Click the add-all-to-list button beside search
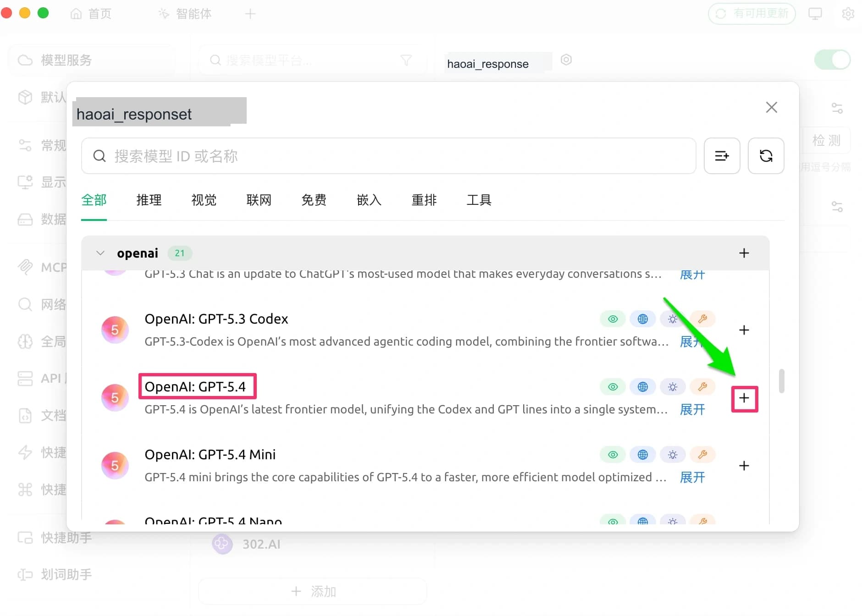The height and width of the screenshot is (616, 862). coord(722,156)
